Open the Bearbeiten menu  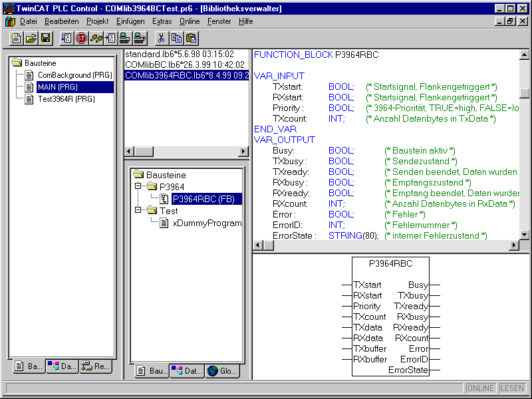coord(61,21)
